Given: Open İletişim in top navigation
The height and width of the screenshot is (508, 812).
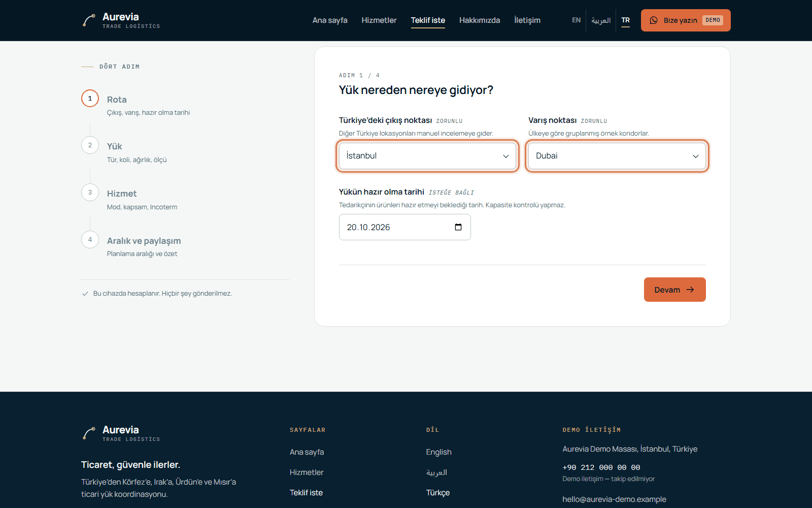Looking at the screenshot, I should click(527, 20).
